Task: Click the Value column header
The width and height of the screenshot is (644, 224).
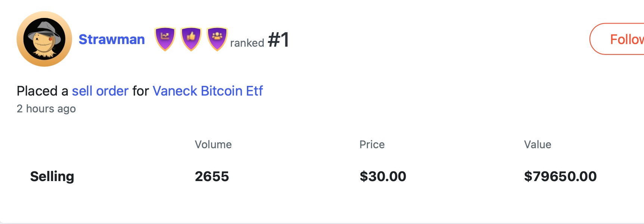Action: pos(537,144)
